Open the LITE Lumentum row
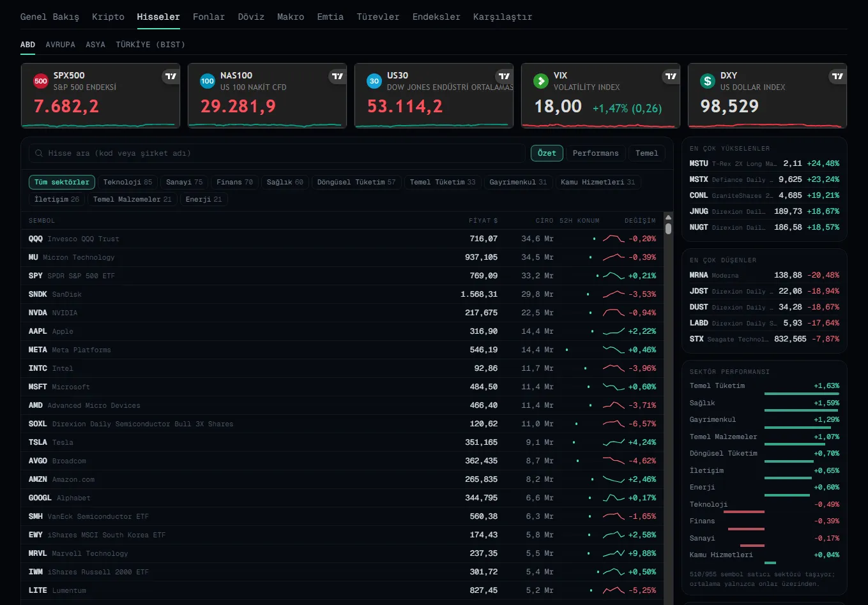Viewport: 868px width, 605px height. coord(342,590)
